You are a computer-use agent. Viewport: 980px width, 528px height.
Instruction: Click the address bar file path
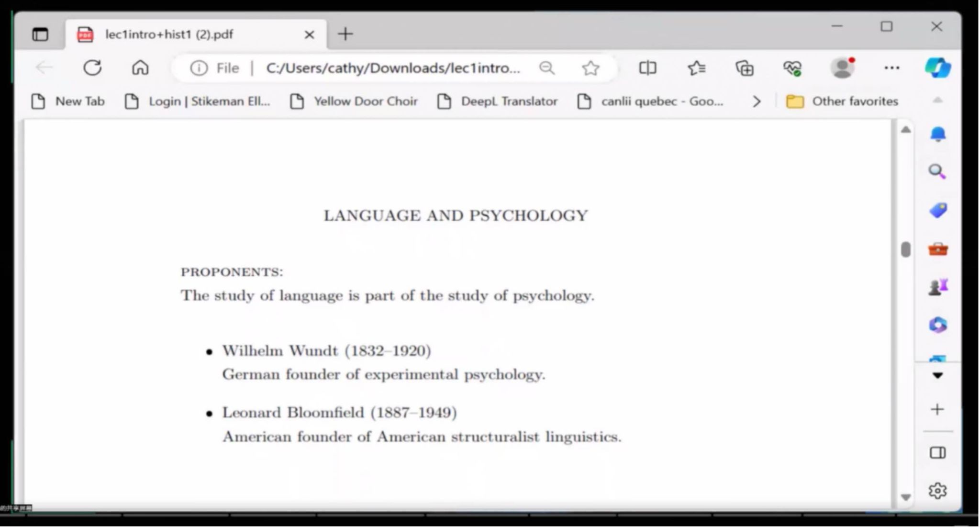(392, 68)
